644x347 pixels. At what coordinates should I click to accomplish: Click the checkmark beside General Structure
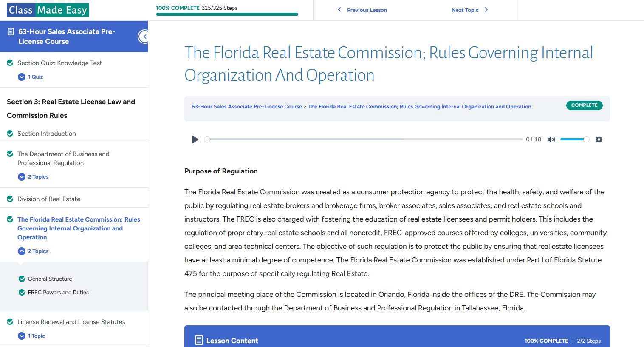[22, 279]
